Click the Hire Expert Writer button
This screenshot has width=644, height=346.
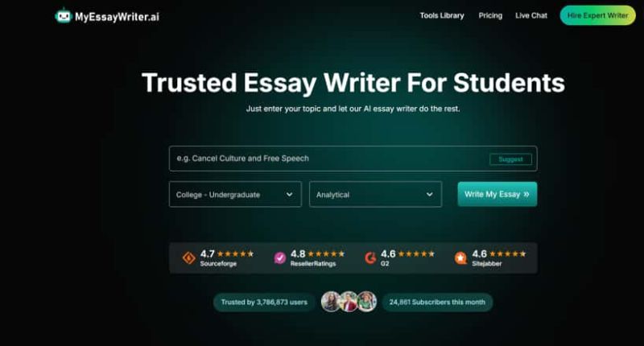tap(597, 15)
